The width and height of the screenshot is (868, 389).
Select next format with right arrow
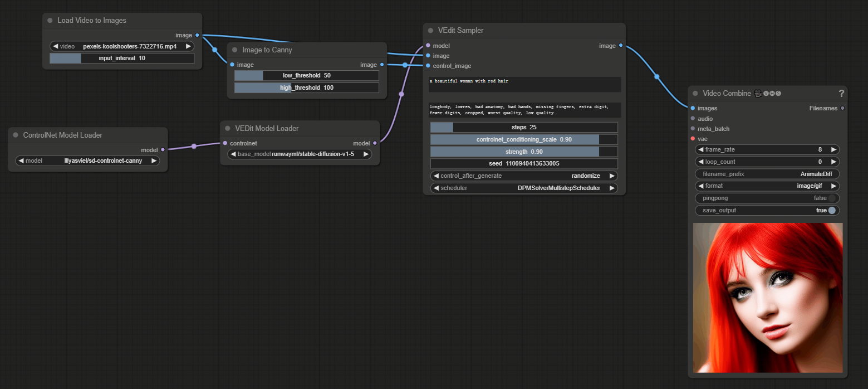point(833,186)
